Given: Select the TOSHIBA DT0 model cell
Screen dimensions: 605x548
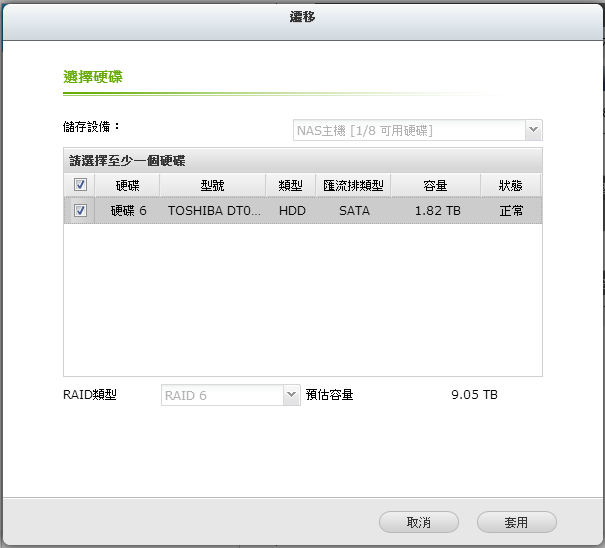Looking at the screenshot, I should 212,211.
